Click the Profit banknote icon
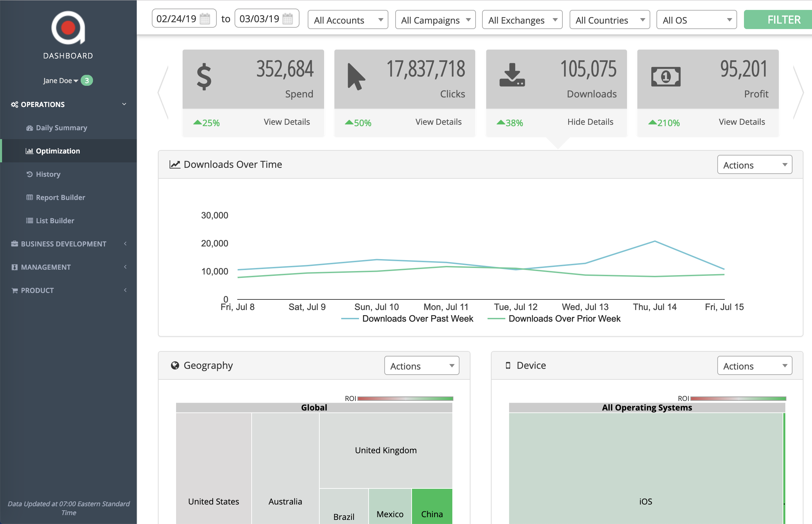 666,77
